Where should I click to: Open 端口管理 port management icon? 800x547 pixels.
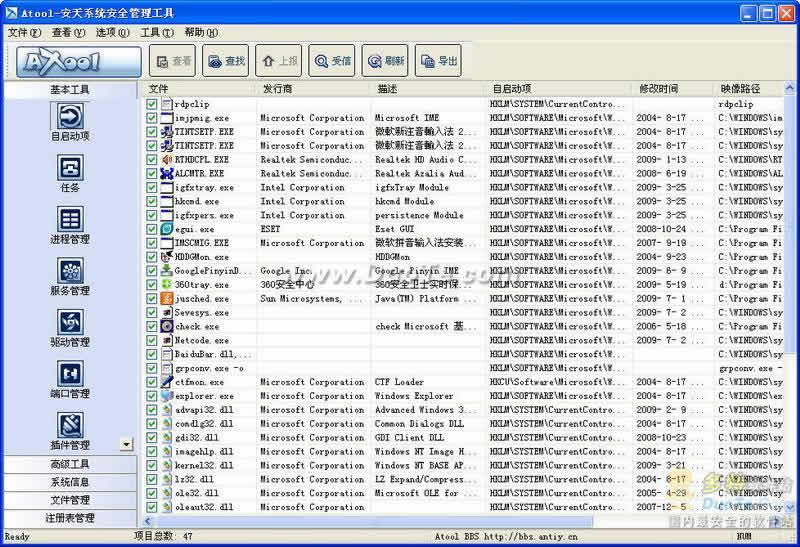(70, 374)
